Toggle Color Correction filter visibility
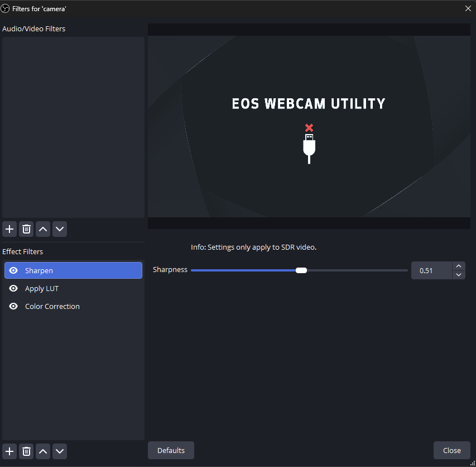 pyautogui.click(x=13, y=306)
